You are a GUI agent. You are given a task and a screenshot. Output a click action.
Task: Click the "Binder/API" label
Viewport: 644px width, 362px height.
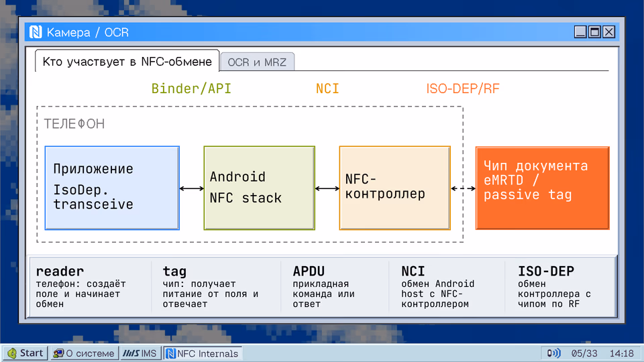point(191,88)
